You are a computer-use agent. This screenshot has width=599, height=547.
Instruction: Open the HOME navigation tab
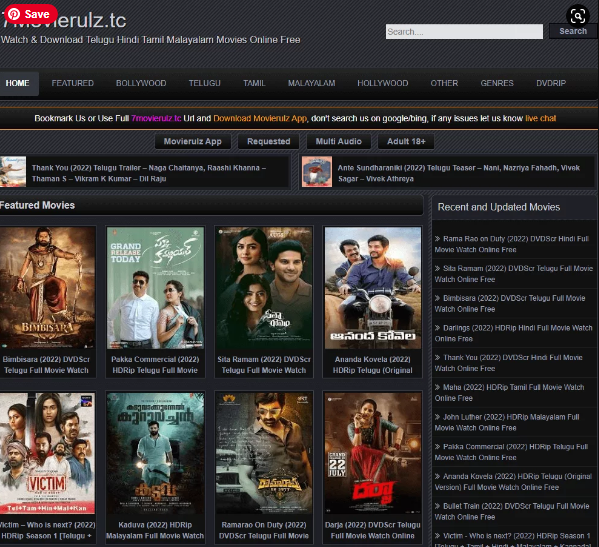click(18, 83)
